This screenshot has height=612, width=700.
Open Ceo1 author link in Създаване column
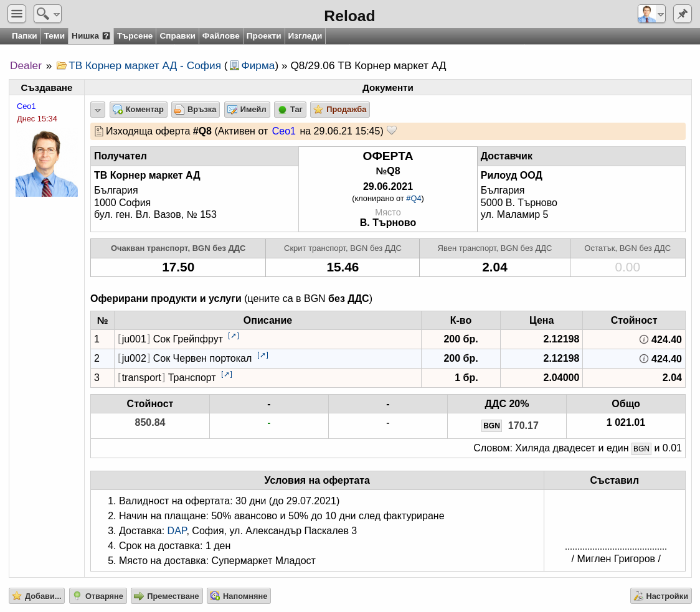[26, 106]
